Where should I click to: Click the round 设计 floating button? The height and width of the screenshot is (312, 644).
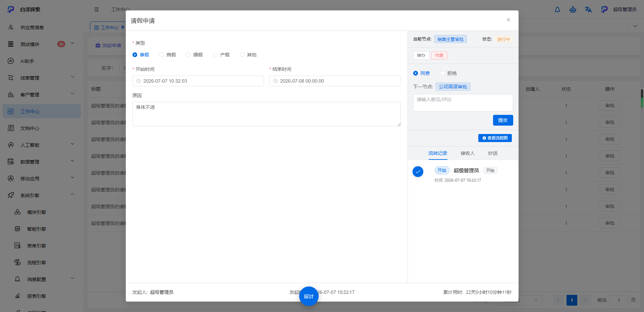309,296
